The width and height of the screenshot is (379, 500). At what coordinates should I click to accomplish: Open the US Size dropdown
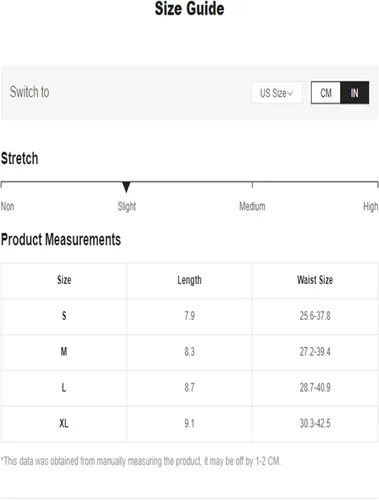pyautogui.click(x=277, y=93)
